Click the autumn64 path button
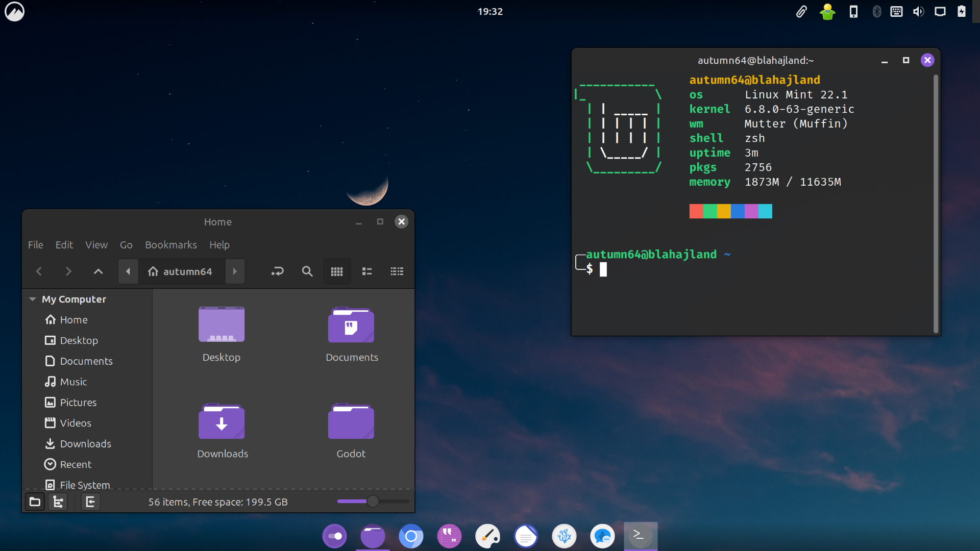This screenshot has height=551, width=980. tap(181, 271)
